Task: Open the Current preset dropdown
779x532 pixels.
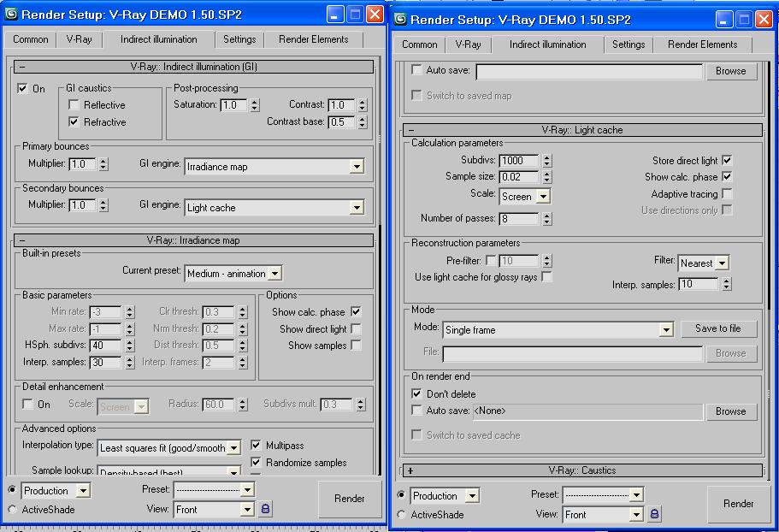Action: coord(274,273)
